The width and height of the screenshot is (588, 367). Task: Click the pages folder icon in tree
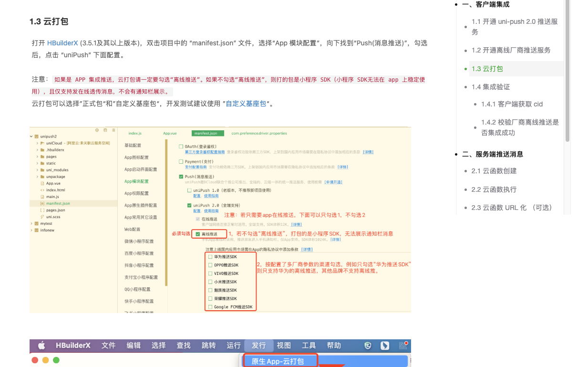43,157
